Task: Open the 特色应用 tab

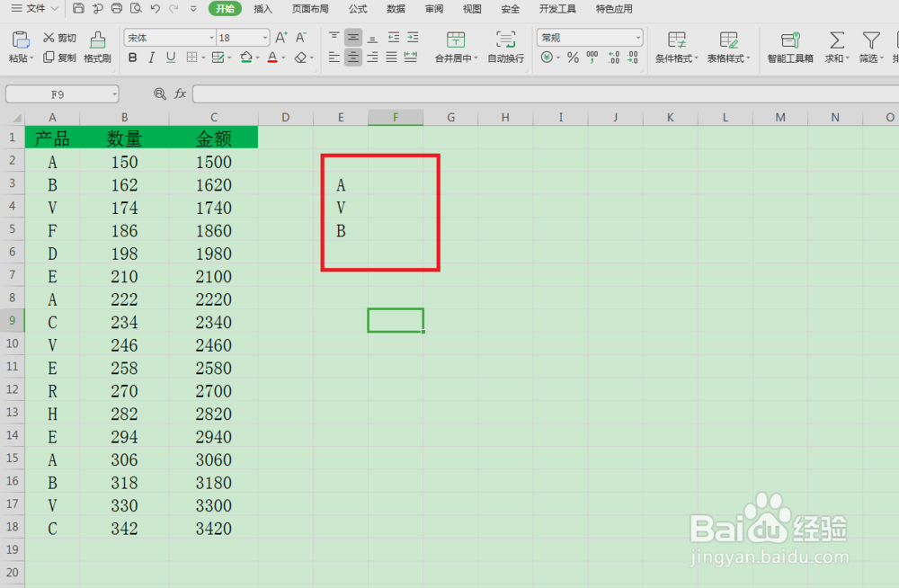Action: [x=614, y=9]
